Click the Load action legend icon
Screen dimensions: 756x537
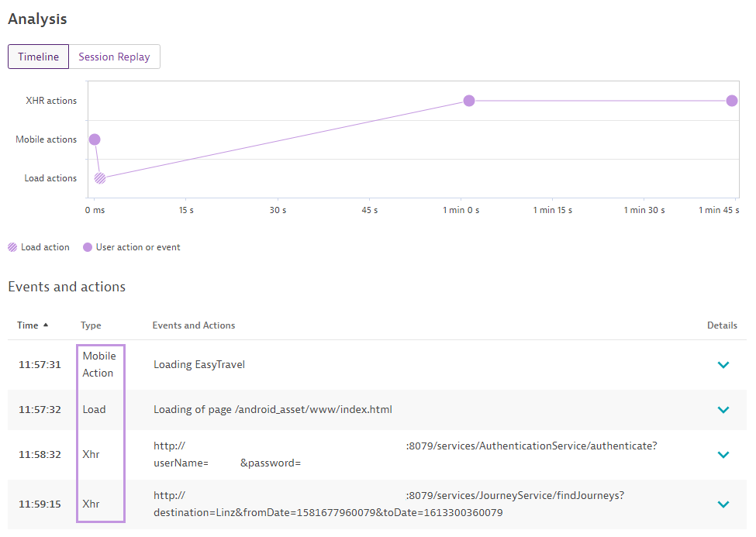12,247
